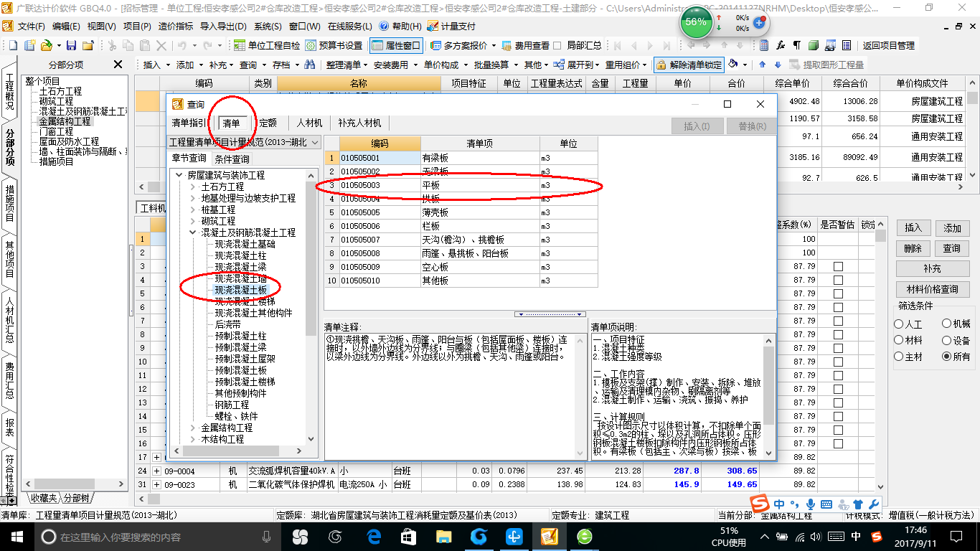Screen dimensions: 980x551
Task: Click the green 3D cube icon
Action: (x=813, y=45)
